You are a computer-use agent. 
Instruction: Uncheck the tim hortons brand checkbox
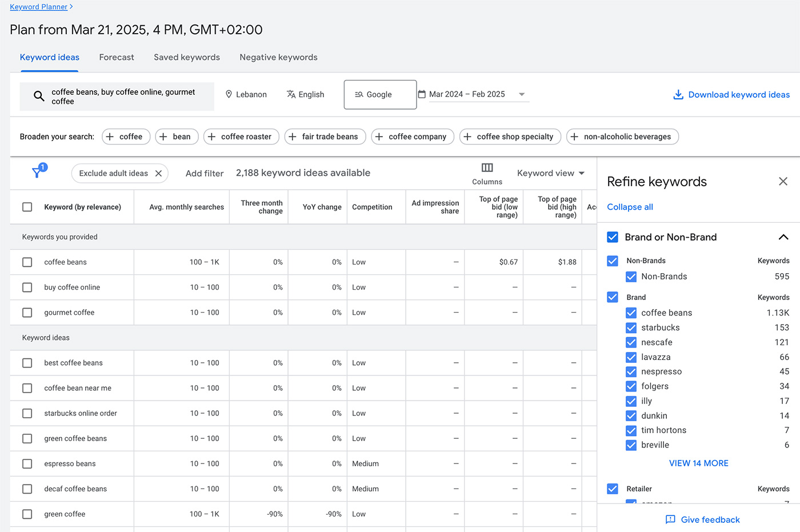click(631, 430)
